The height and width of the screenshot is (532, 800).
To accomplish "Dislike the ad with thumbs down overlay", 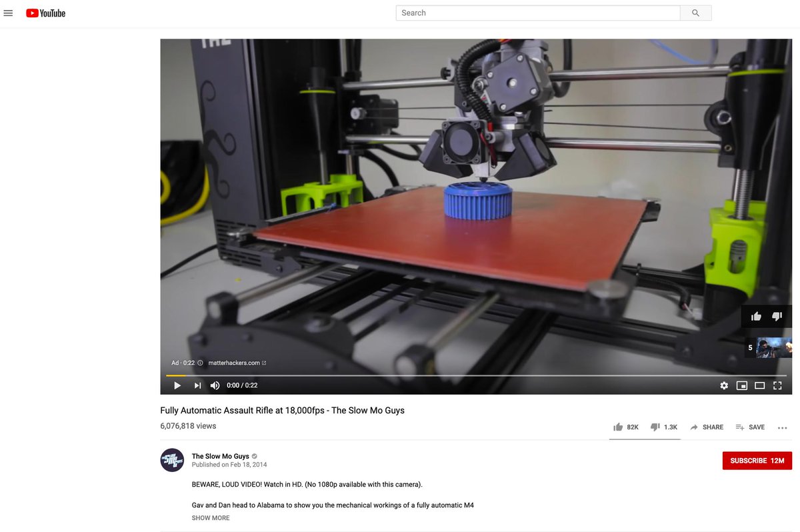I will click(x=777, y=317).
